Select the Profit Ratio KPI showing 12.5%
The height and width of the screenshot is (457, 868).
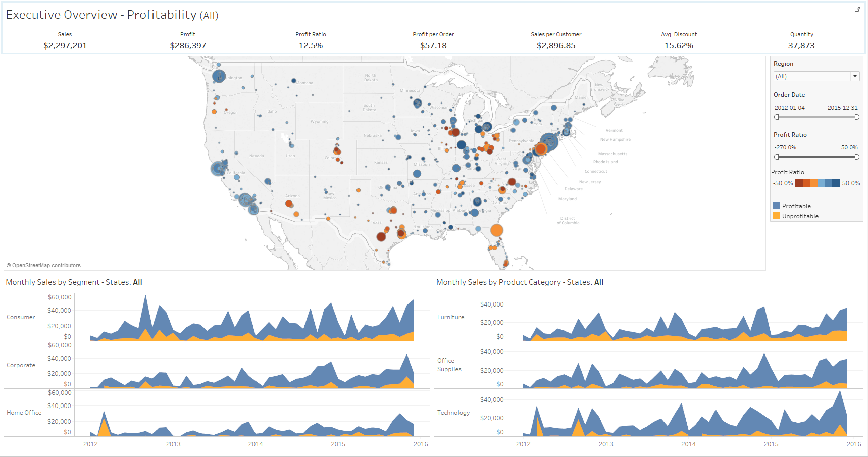(x=311, y=45)
